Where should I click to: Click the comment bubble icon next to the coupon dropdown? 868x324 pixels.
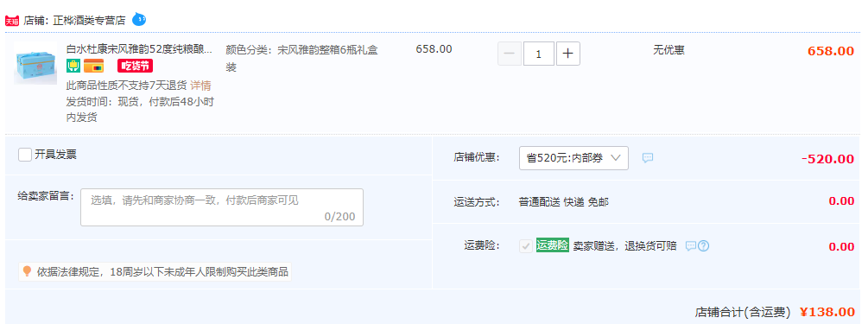point(648,158)
